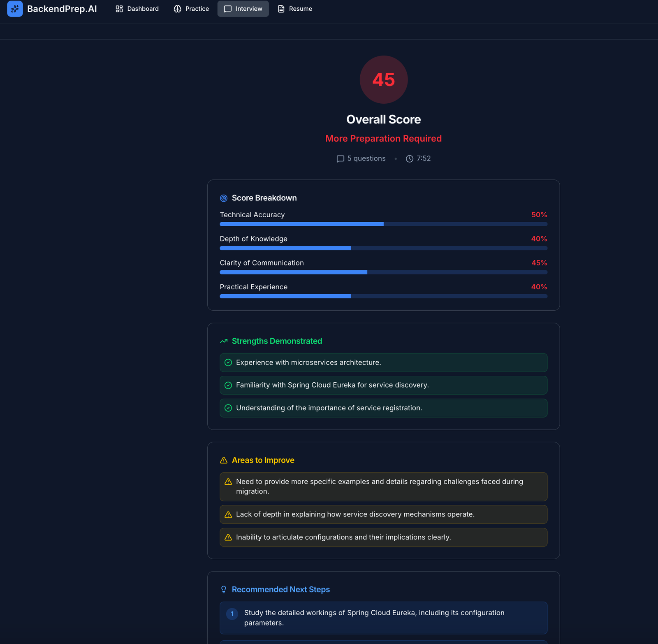Click the Technical Accuracy progress bar
Viewport: 658px width, 644px height.
coord(383,224)
